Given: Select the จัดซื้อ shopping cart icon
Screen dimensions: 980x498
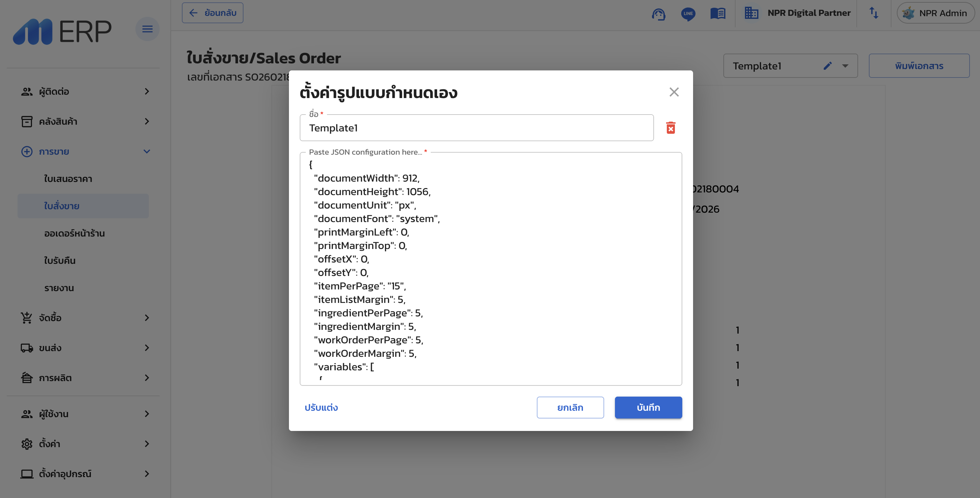Looking at the screenshot, I should [26, 318].
